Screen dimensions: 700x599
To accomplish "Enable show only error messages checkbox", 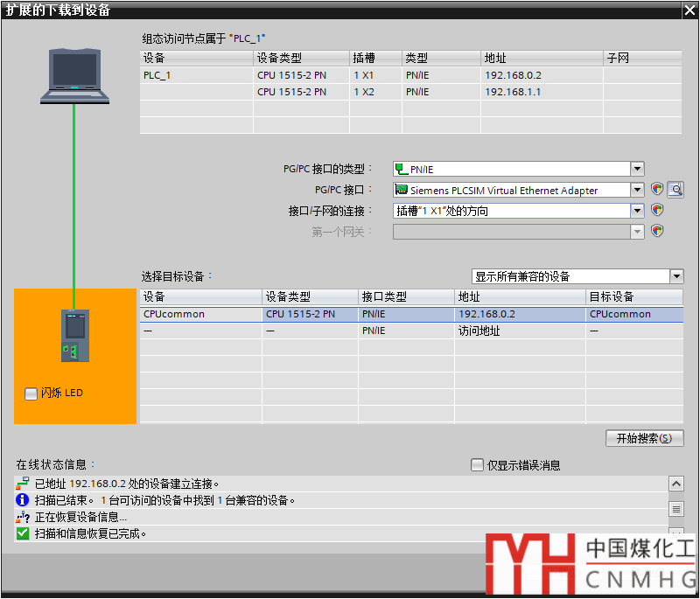I will (477, 464).
